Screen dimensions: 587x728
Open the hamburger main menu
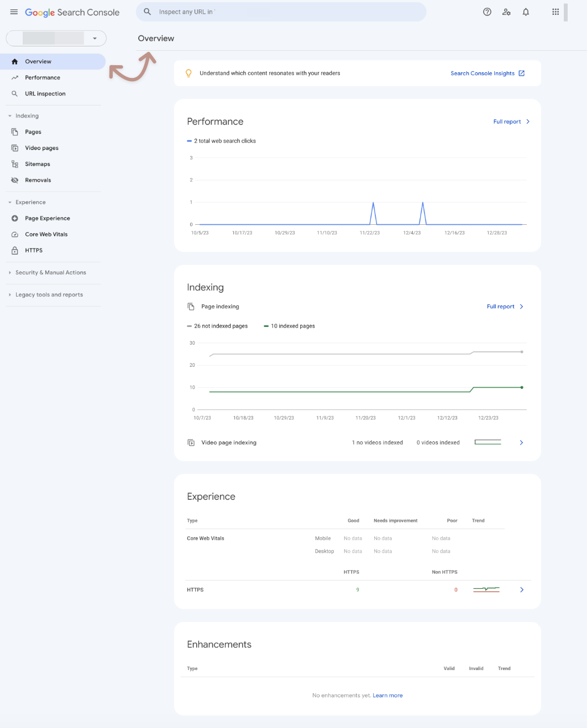[x=14, y=12]
